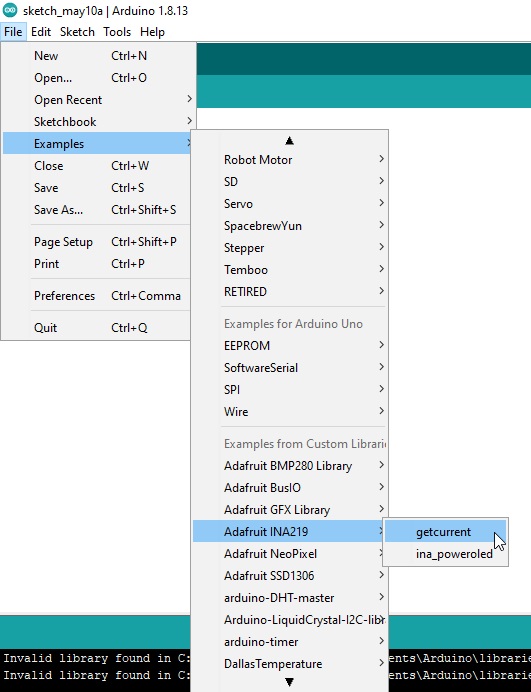Choose Close from the File menu
This screenshot has width=531, height=692.
coord(97,165)
